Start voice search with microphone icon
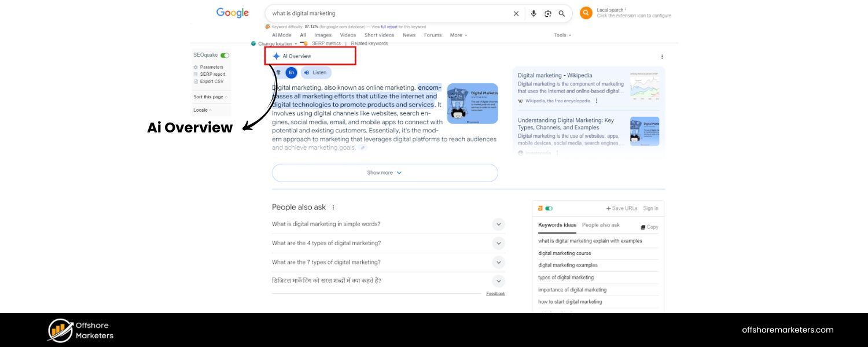This screenshot has width=868, height=347. (x=533, y=13)
